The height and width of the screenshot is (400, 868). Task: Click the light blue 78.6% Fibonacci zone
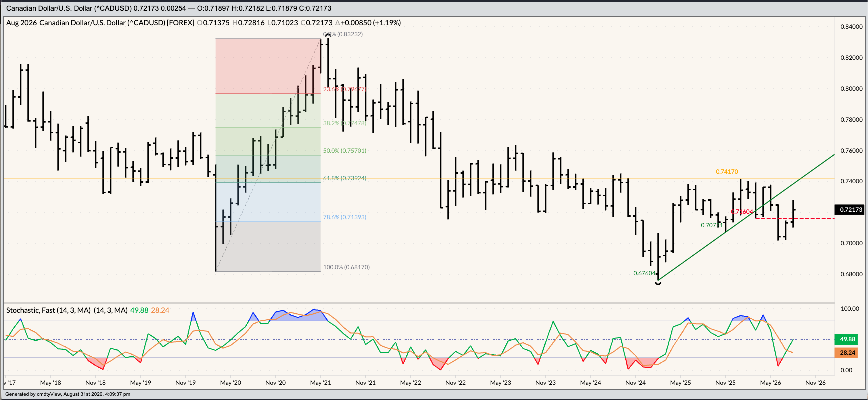tap(268, 202)
